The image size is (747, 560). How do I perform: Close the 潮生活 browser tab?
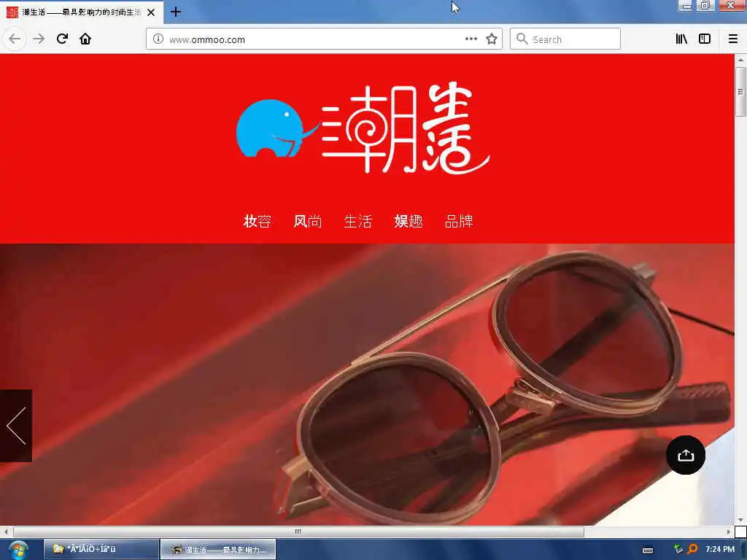151,12
